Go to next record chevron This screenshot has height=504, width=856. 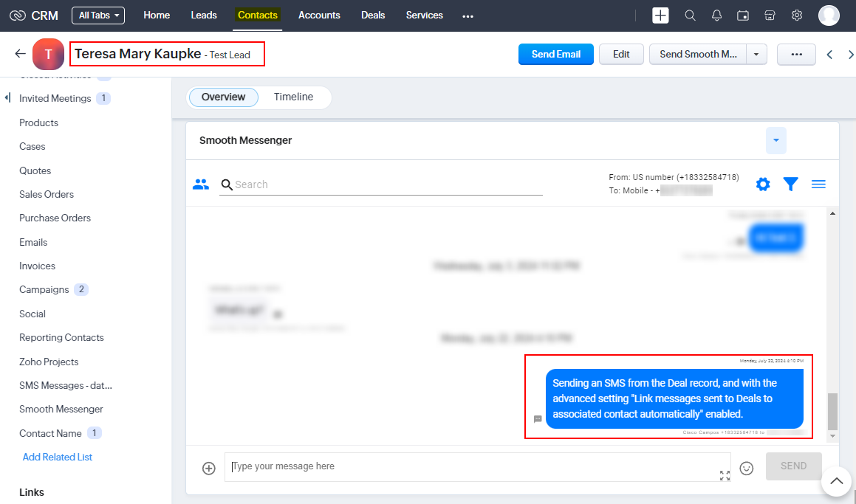tap(851, 55)
